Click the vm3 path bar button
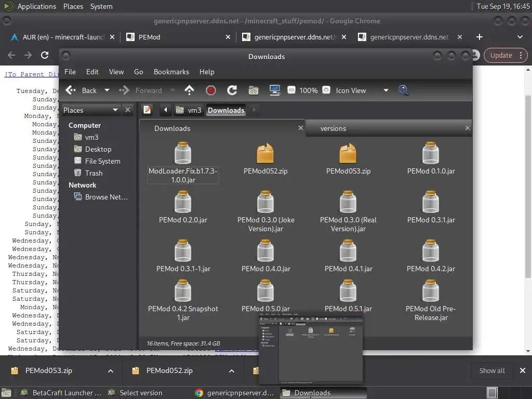This screenshot has width=532, height=399. tap(189, 110)
